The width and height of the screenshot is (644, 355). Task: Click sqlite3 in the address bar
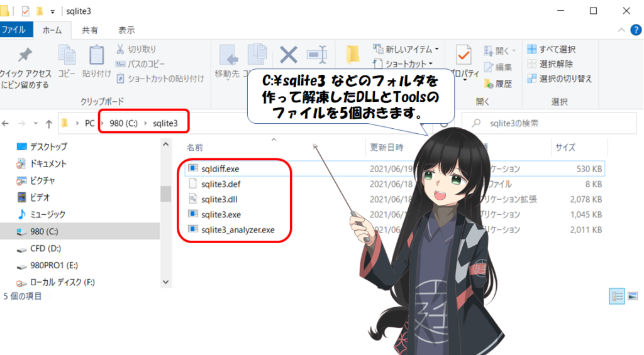(165, 123)
